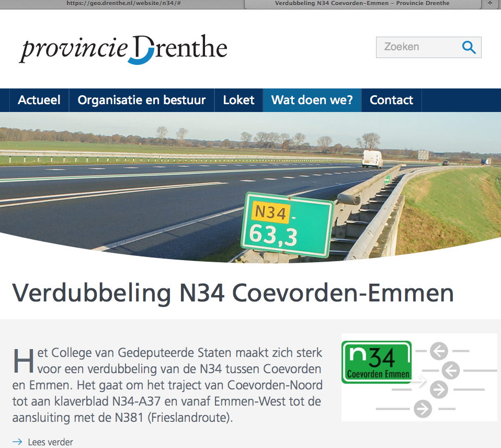Screen dimensions: 501x448
Task: Click the Verdubbeling N34 Coevorden-Emmen heading
Action: [233, 293]
